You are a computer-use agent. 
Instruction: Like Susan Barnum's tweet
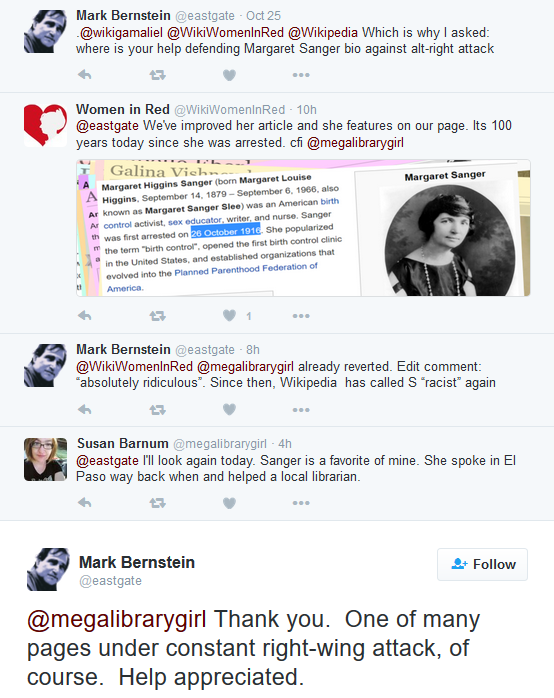pos(229,503)
